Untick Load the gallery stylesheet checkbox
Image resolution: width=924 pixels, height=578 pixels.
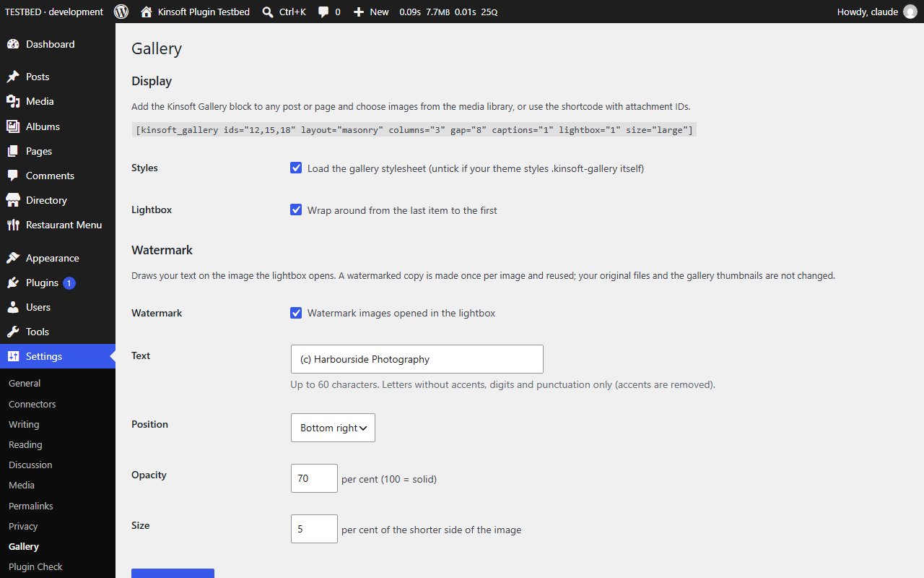[x=296, y=168]
